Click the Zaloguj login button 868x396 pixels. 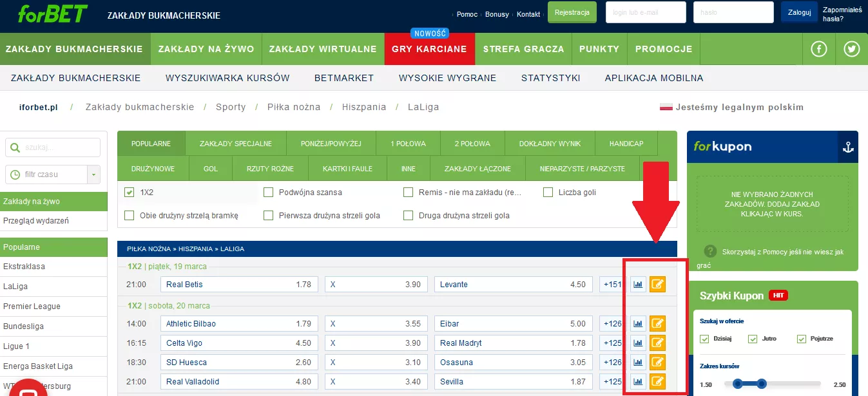click(x=800, y=12)
